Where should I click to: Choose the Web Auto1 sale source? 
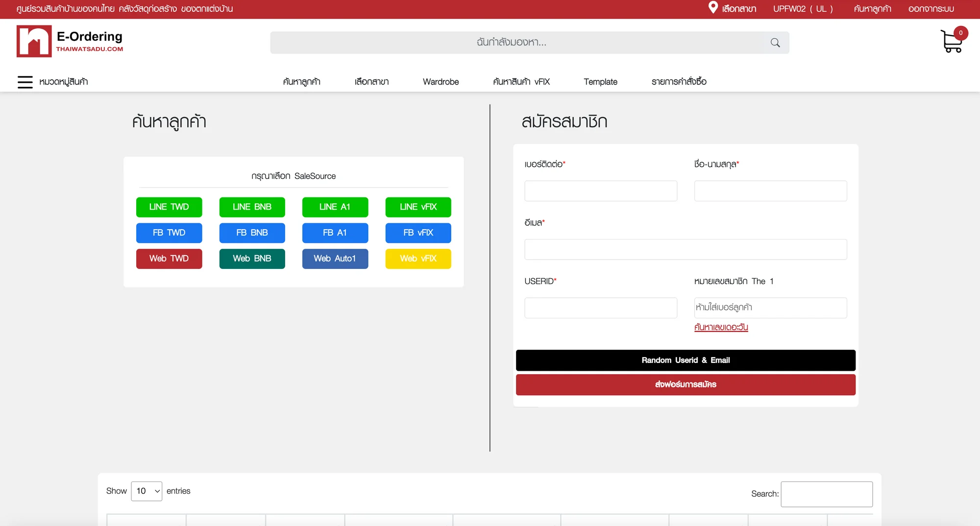(x=335, y=259)
